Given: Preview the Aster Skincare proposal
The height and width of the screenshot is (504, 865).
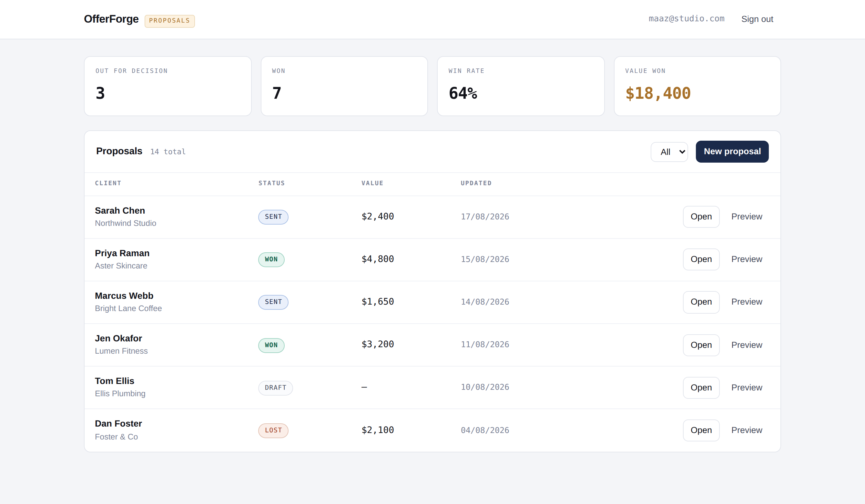Looking at the screenshot, I should point(747,259).
